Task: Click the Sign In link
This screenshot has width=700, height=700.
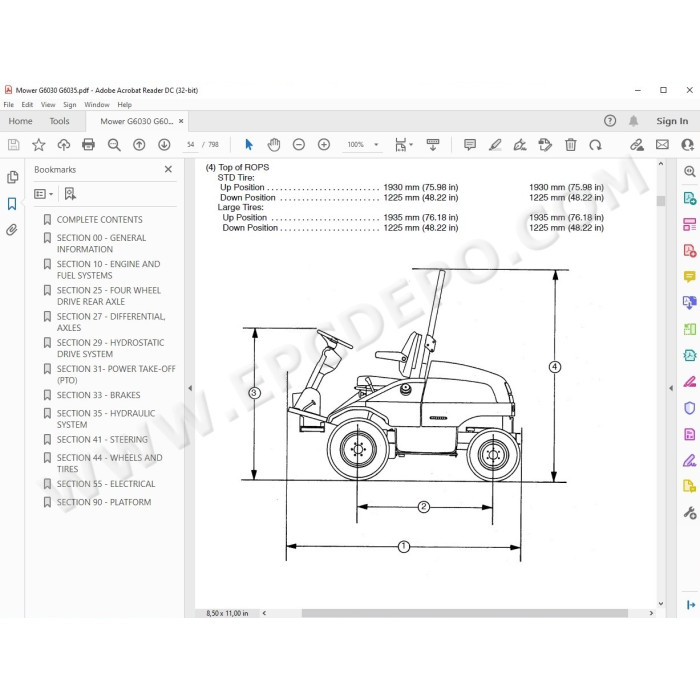Action: (672, 121)
